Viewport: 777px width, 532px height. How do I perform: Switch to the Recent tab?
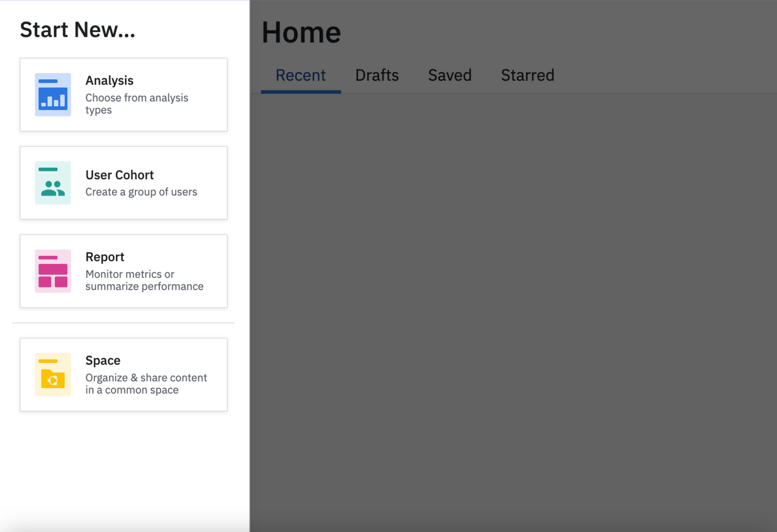click(301, 75)
